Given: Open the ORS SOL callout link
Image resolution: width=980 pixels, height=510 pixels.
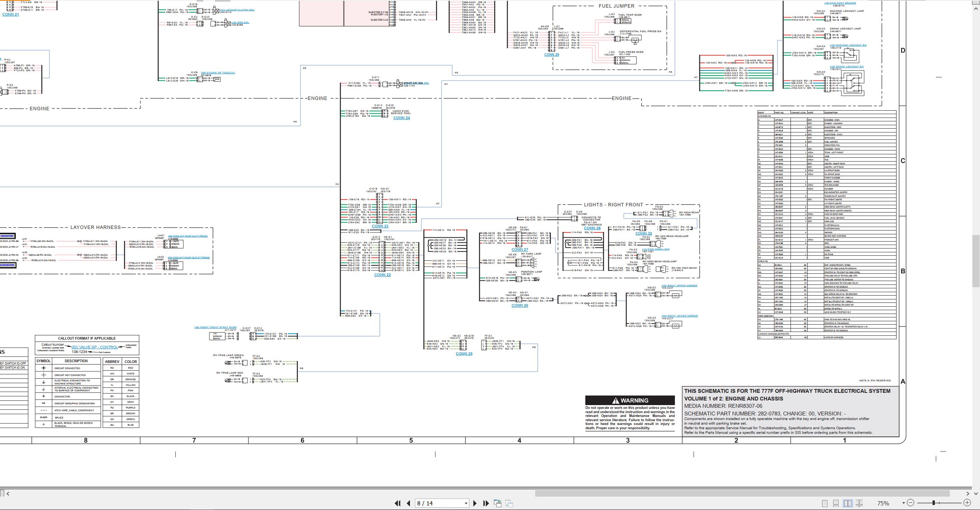Looking at the screenshot, I should (x=240, y=23).
